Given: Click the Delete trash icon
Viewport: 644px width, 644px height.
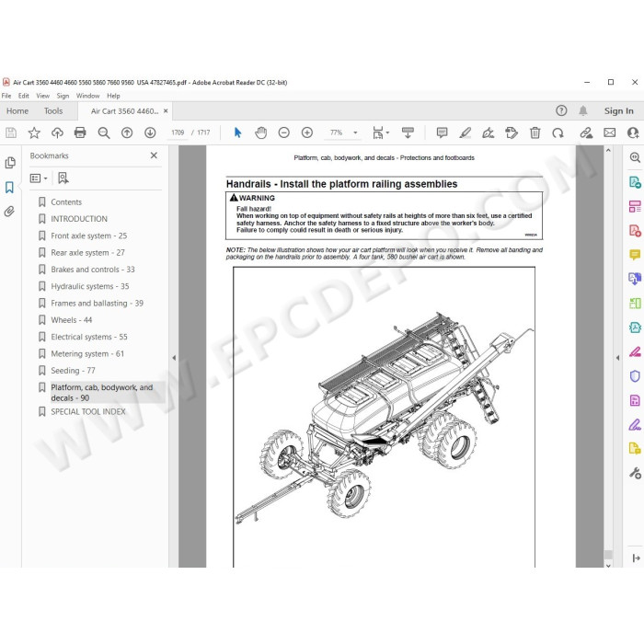Looking at the screenshot, I should (535, 132).
